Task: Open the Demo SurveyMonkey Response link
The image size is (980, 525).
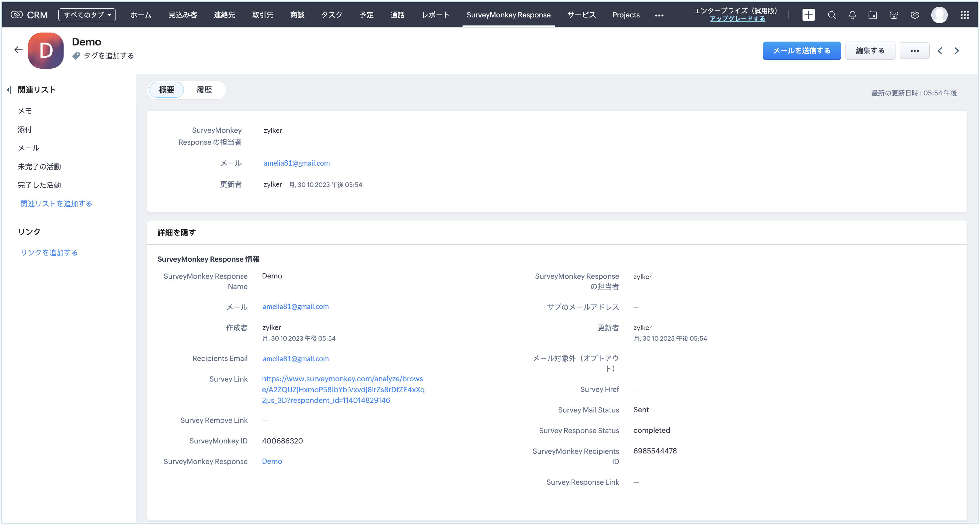Action: click(272, 461)
